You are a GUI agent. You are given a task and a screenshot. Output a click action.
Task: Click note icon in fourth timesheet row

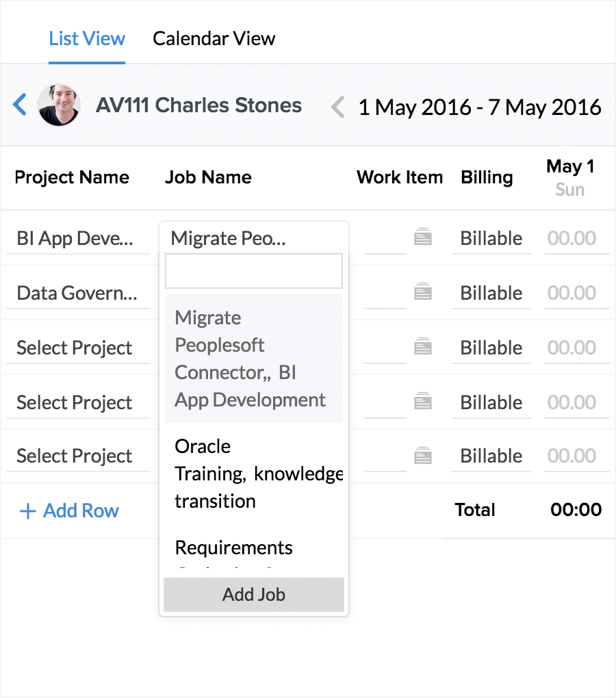coord(423,401)
